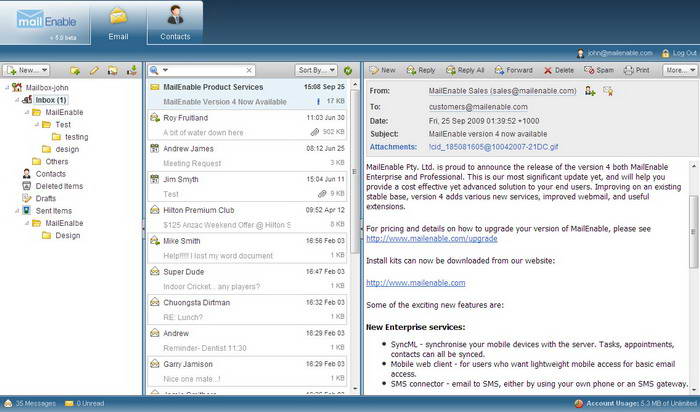Mark the message as Spam
This screenshot has height=412, width=700.
tap(599, 70)
